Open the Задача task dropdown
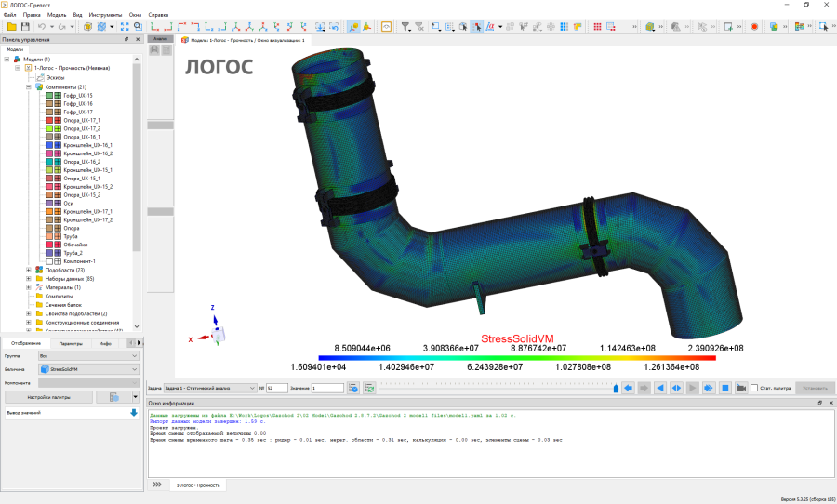The image size is (837, 504). (210, 388)
